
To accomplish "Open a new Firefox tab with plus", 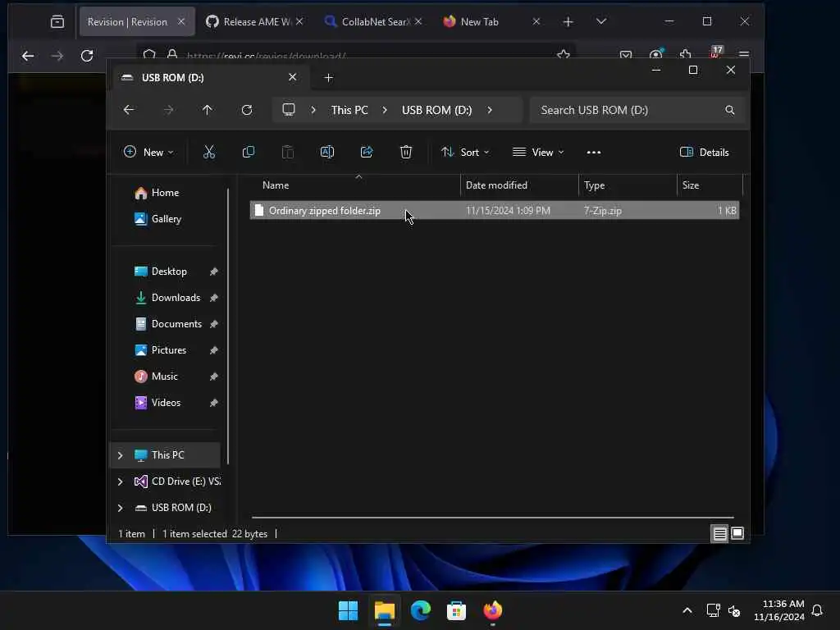I will [x=568, y=22].
